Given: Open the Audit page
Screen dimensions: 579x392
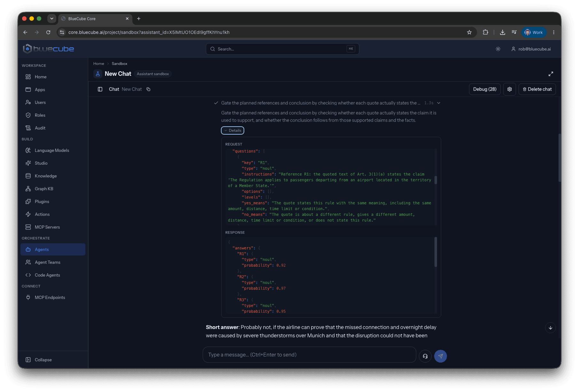Looking at the screenshot, I should [53, 128].
